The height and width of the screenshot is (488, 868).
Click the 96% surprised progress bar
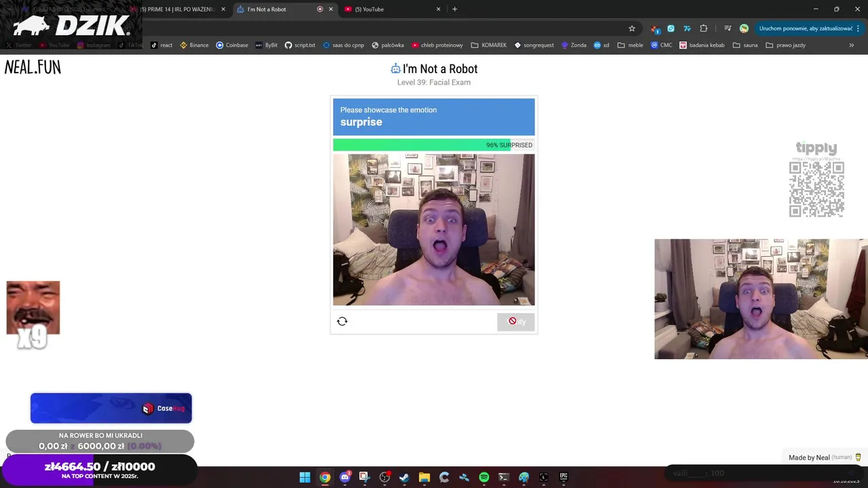pyautogui.click(x=434, y=145)
